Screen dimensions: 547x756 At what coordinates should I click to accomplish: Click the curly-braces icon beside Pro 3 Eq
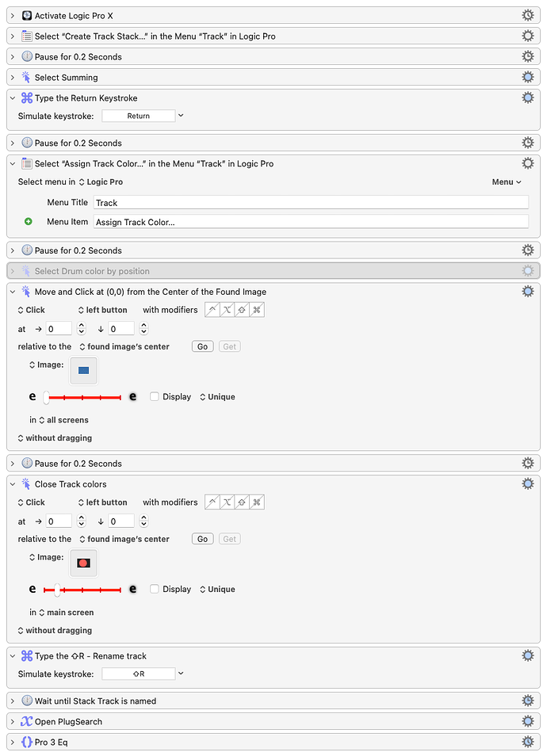coord(27,742)
